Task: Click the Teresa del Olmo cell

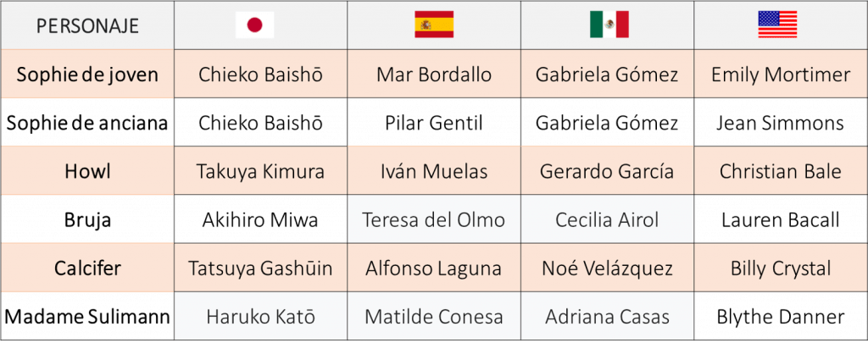Action: 434,219
